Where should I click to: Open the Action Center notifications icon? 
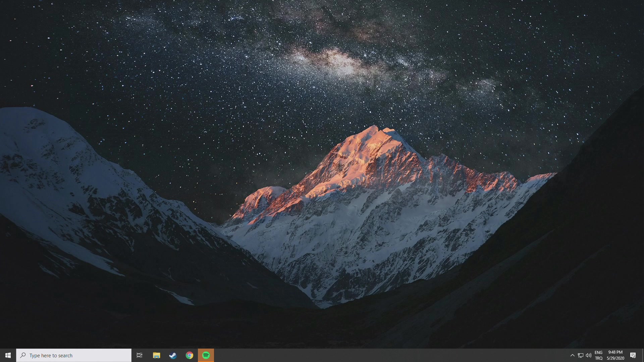point(633,355)
